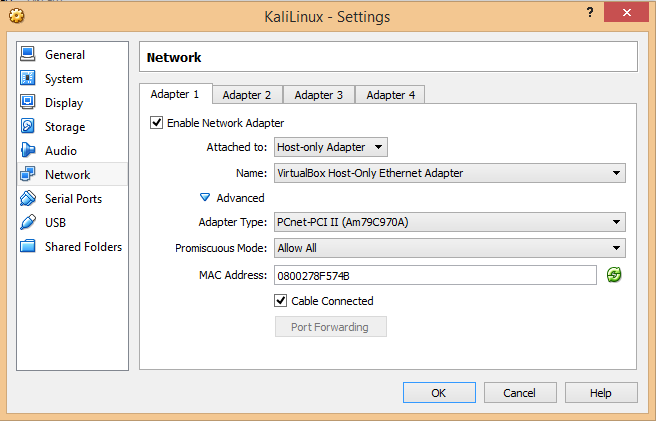Expand the Promiscuous Mode dropdown
This screenshot has height=421, width=656.
tap(450, 248)
